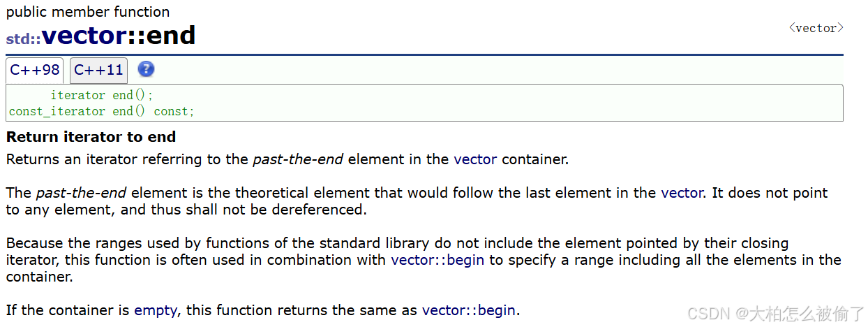
Task: Click italic "past-the-end" starting the second paragraph
Action: pos(82,193)
